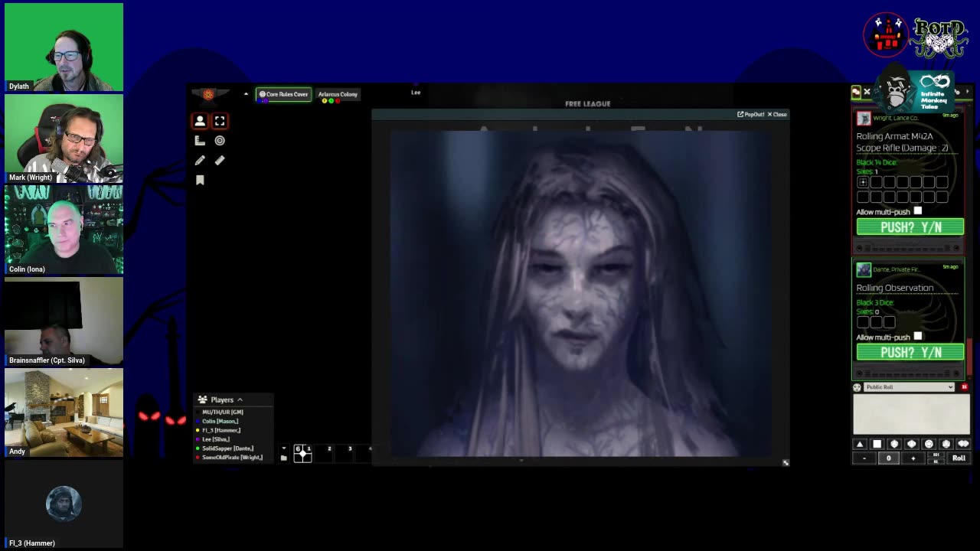Click the Foundry anvil logo

(x=208, y=94)
